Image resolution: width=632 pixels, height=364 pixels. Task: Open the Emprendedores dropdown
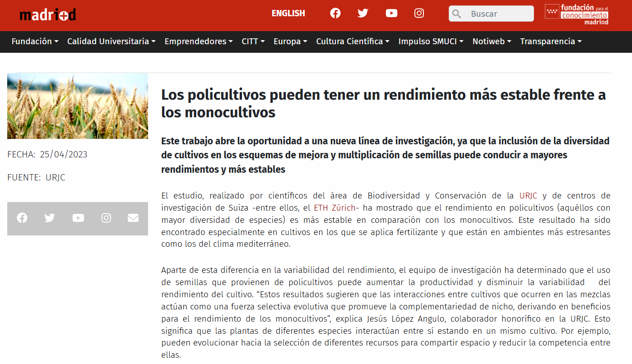199,41
